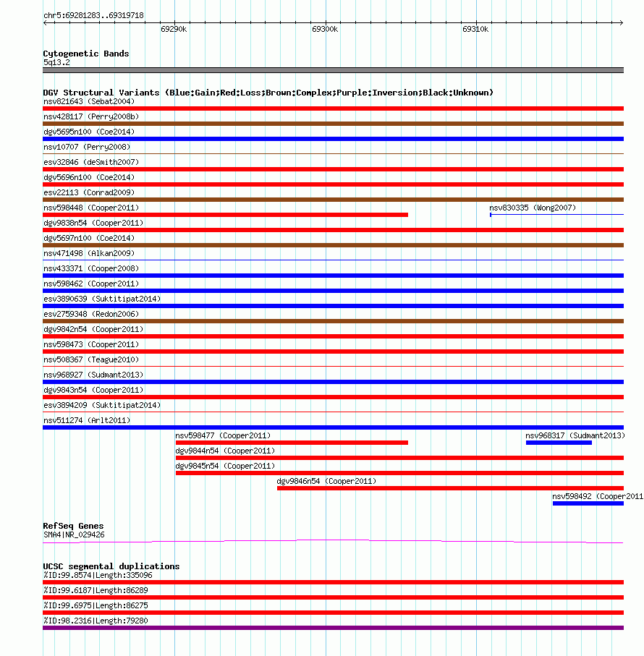Click the nsv821643 (Sebat2004) variant label
The height and width of the screenshot is (656, 644).
coord(89,102)
